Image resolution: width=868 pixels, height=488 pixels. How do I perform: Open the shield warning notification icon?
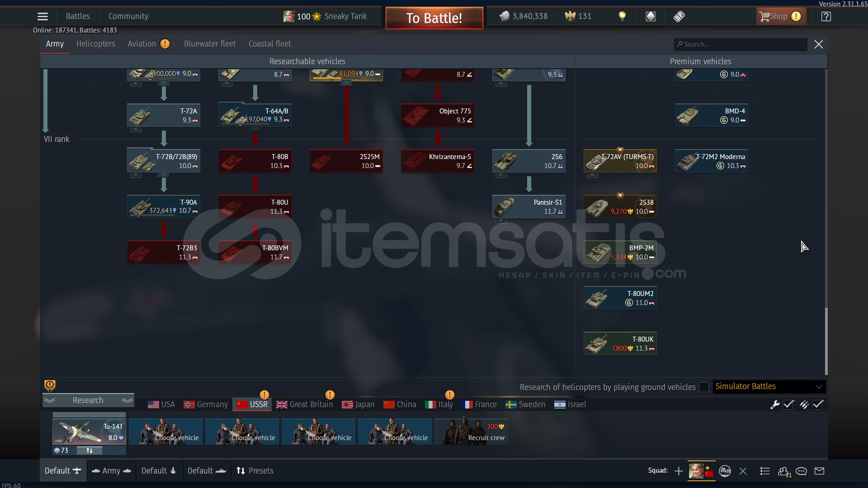50,385
